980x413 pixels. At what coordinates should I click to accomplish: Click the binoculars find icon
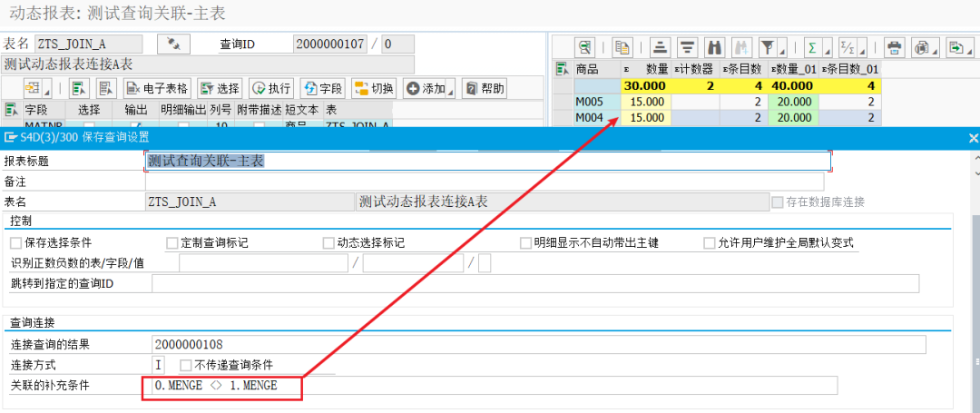(714, 47)
